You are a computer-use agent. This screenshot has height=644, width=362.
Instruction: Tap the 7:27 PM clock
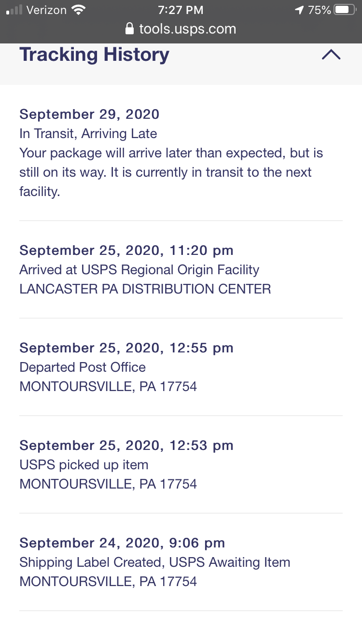(181, 10)
